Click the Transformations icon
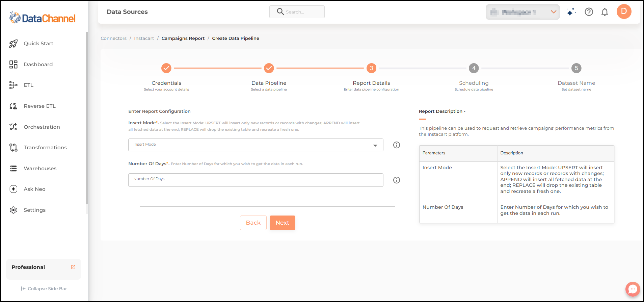The image size is (644, 302). click(13, 148)
